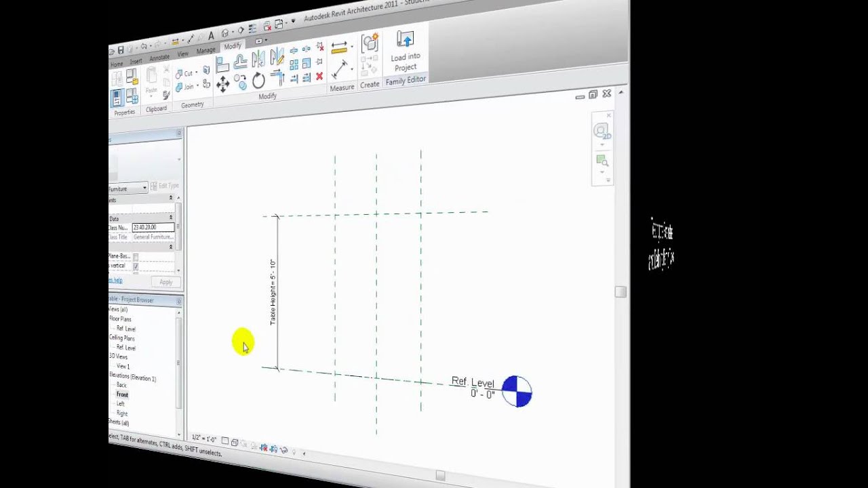The width and height of the screenshot is (868, 488).
Task: Click the Pin icon in Modify panel
Action: click(319, 61)
